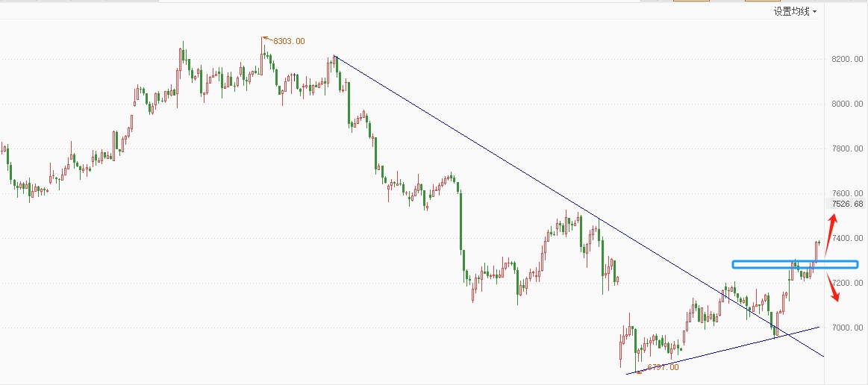Click the orange arrow at the chart high
Viewport: 868px width, 385px height.
[x=266, y=39]
